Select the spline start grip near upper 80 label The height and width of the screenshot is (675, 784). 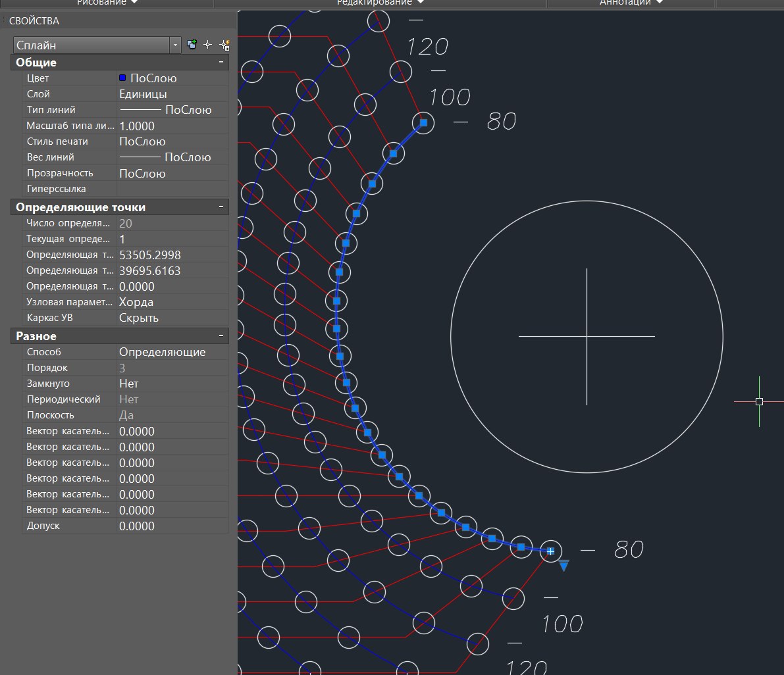[x=423, y=123]
